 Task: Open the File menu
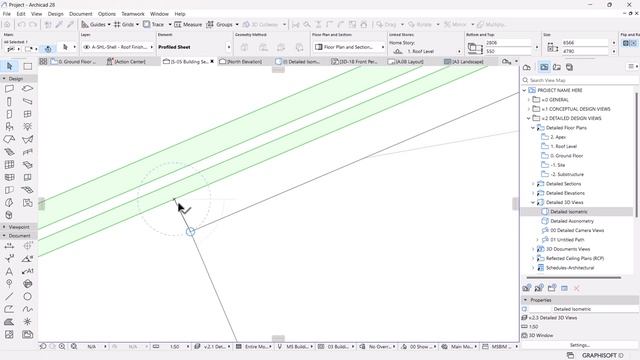[7, 14]
